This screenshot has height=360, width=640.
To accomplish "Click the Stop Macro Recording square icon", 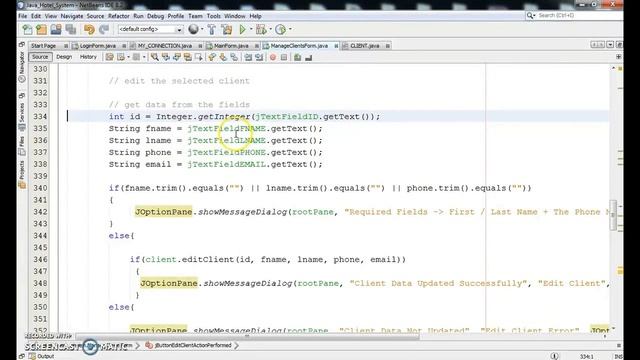I will pos(284,58).
